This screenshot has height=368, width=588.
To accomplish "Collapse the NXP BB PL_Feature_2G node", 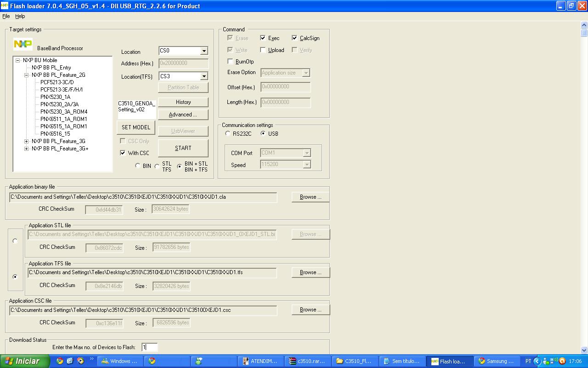I will [26, 75].
